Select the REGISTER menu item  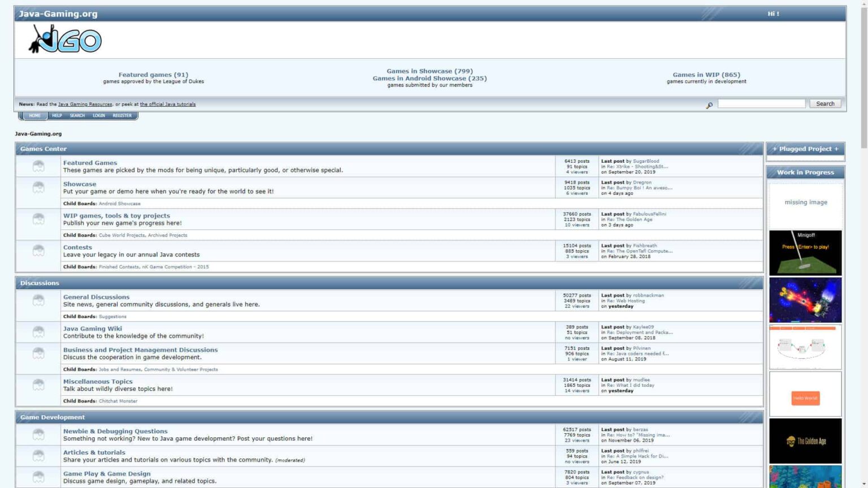tap(121, 115)
